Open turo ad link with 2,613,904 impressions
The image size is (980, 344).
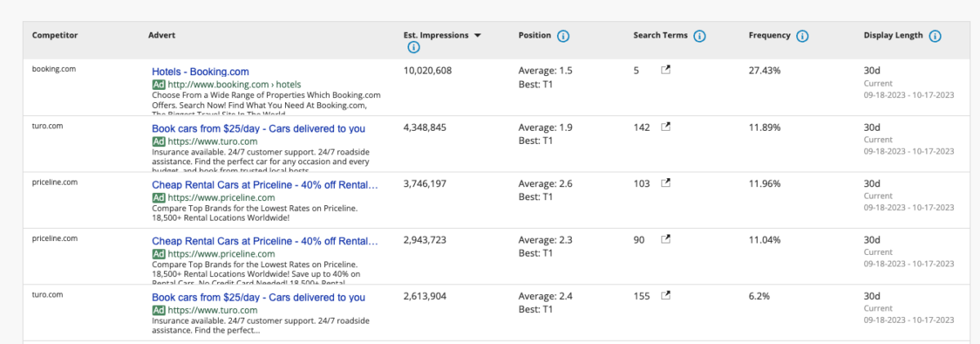pos(258,297)
